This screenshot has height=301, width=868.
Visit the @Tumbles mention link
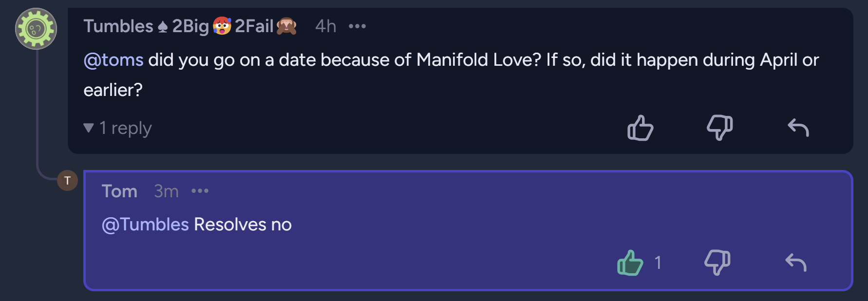click(x=145, y=225)
